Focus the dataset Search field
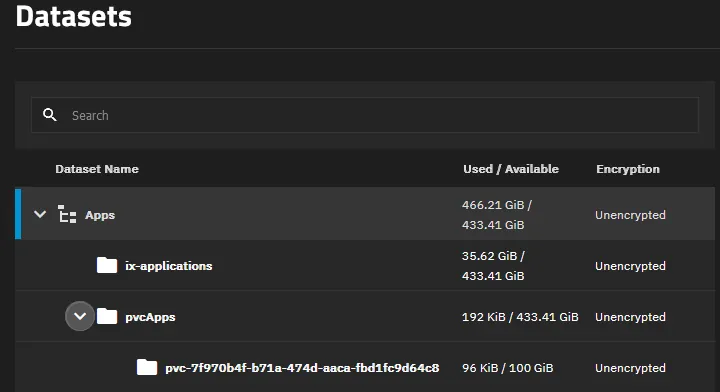720x392 pixels. [x=365, y=115]
